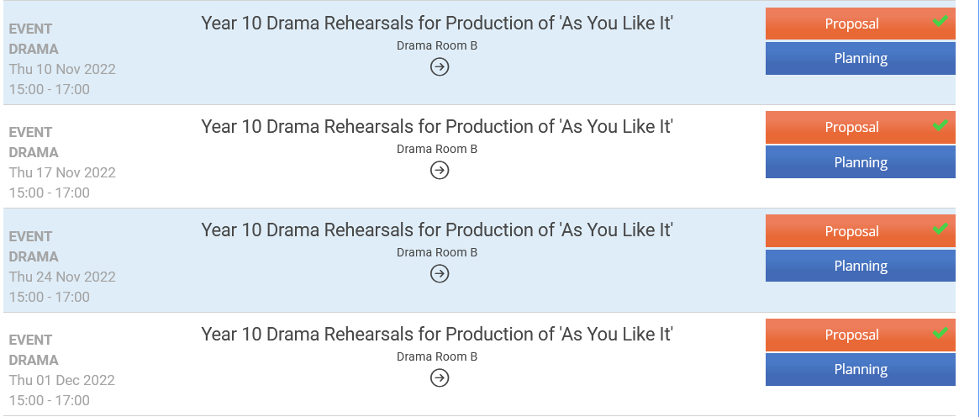The height and width of the screenshot is (417, 980).
Task: Open arrow icon for 01 Dec rehearsal
Action: click(439, 377)
